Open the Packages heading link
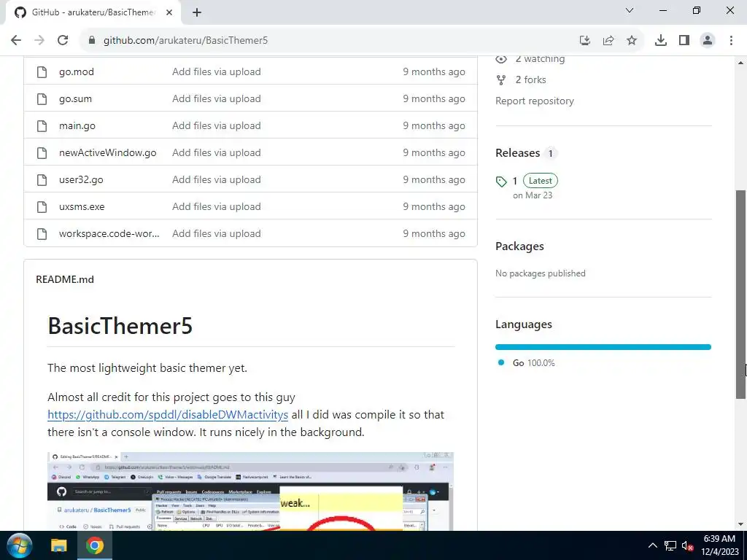747x560 pixels. (x=519, y=246)
